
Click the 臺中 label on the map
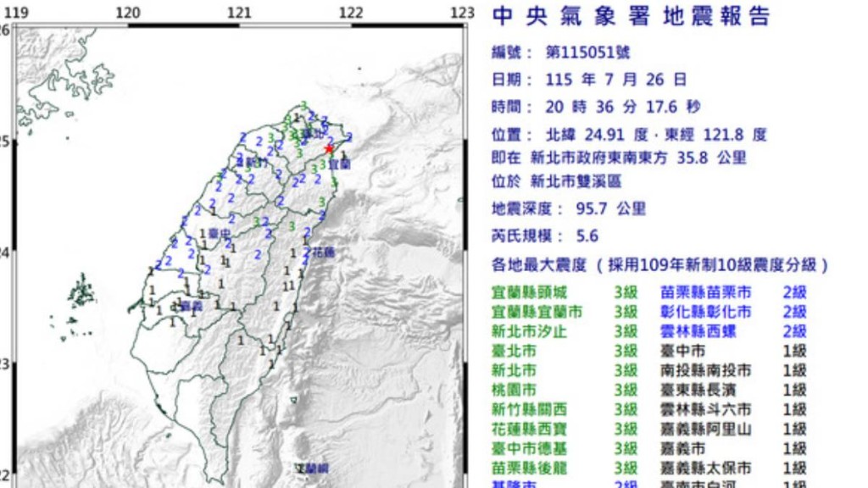[x=220, y=235]
